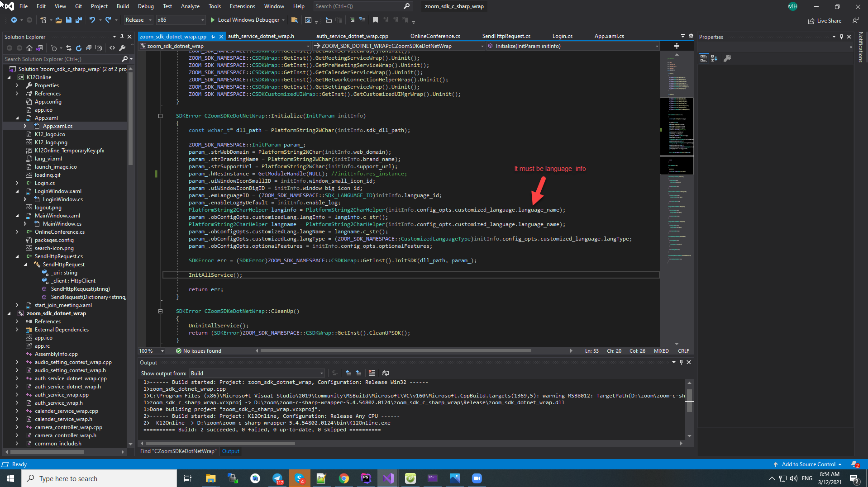The height and width of the screenshot is (487, 868).
Task: Click the Undo arrow in the toolbar
Action: 92,20
